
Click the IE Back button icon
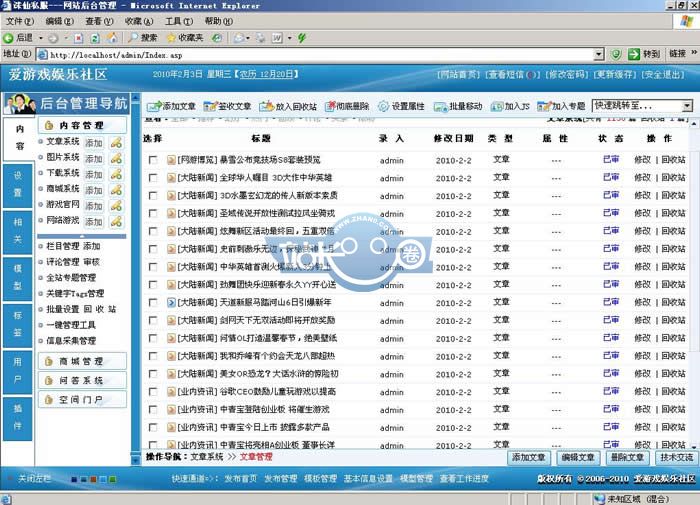8,38
